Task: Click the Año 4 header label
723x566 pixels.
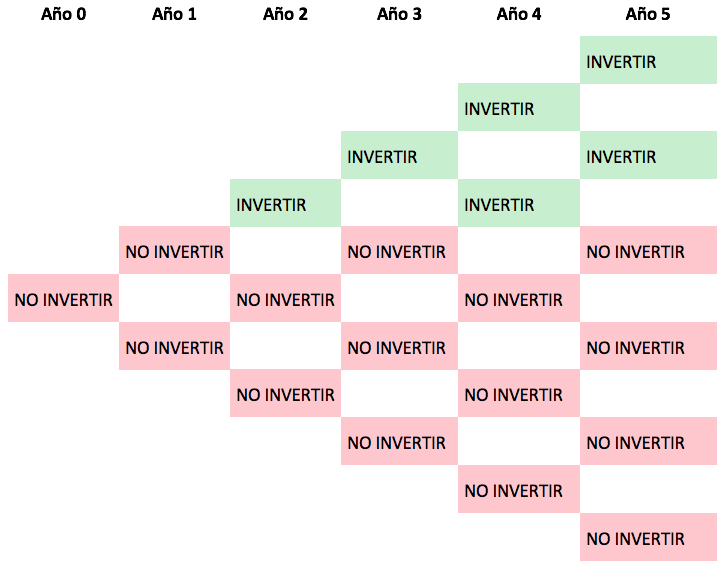Action: coord(519,14)
